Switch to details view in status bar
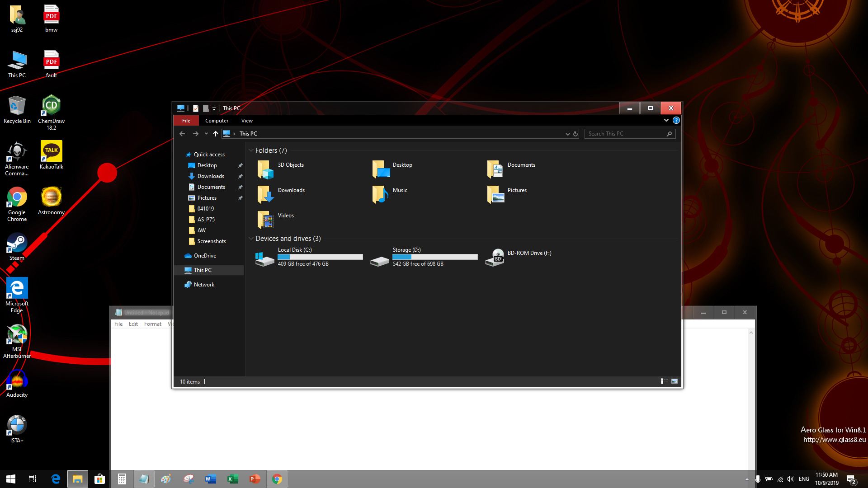Image resolution: width=868 pixels, height=488 pixels. (664, 381)
